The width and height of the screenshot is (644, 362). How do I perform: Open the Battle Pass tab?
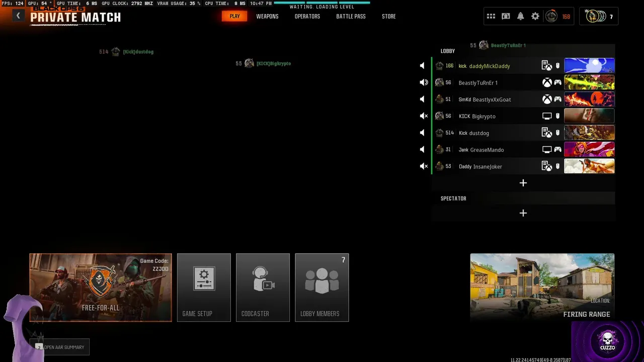pos(351,17)
